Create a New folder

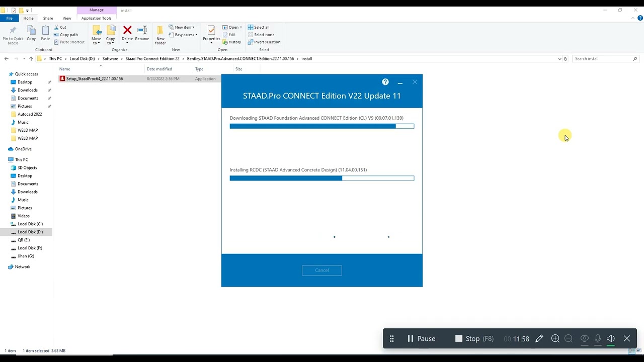(160, 35)
